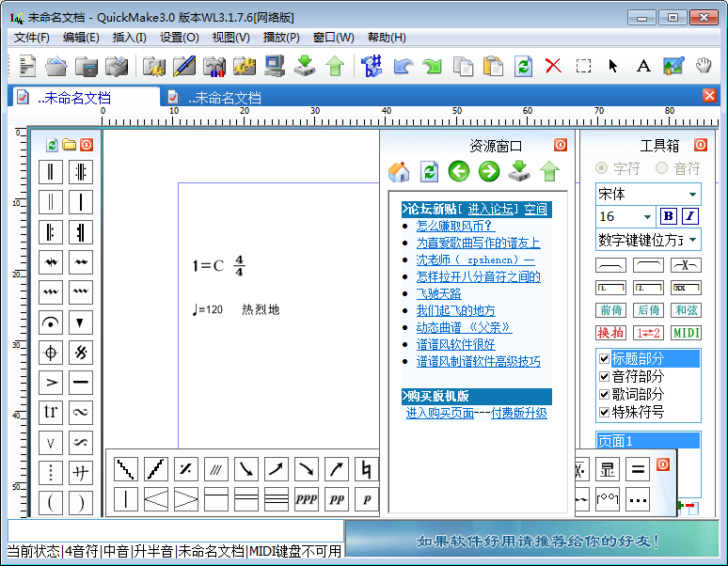Image resolution: width=728 pixels, height=566 pixels.
Task: Close the 工具箱 panel
Action: (701, 145)
